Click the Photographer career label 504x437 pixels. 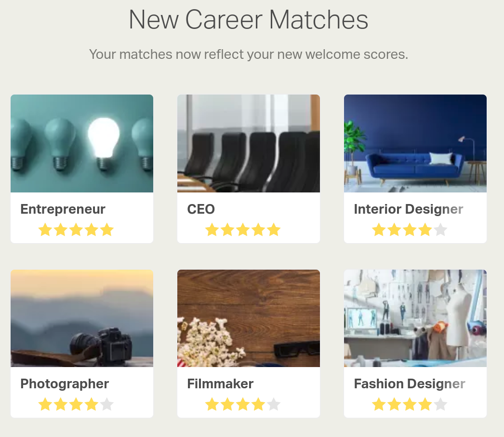65,384
